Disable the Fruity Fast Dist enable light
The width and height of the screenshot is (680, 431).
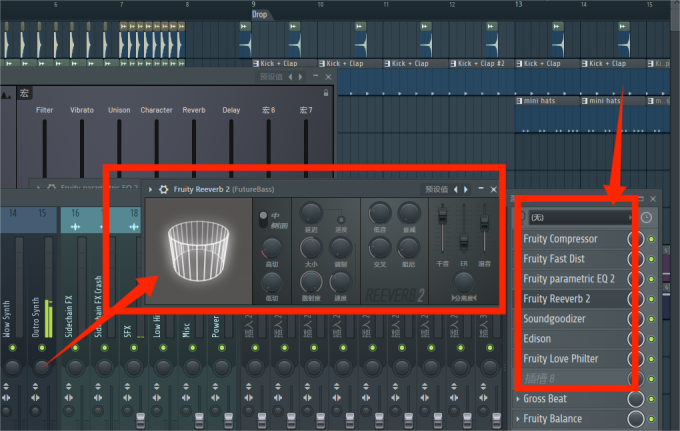pyautogui.click(x=651, y=259)
